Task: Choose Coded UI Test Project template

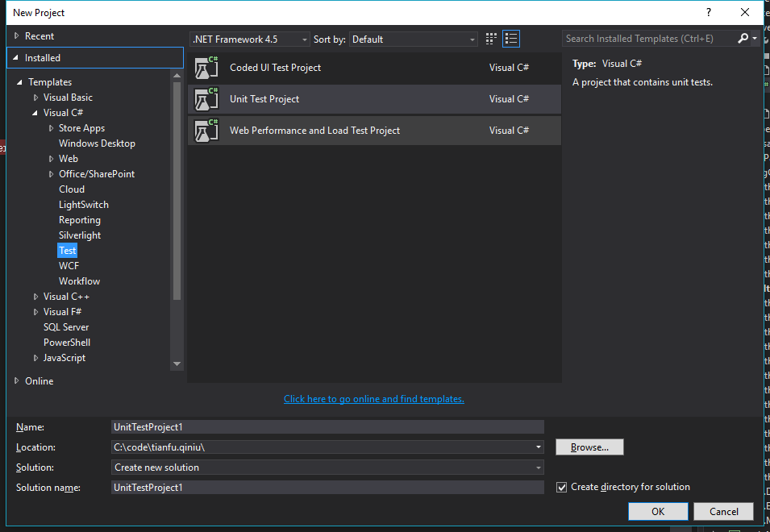Action: click(x=374, y=68)
